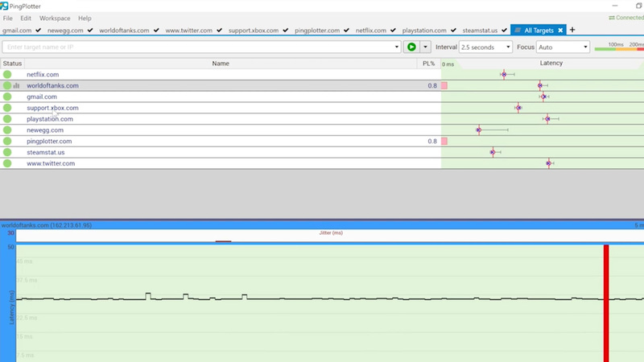The image size is (644, 362).
Task: Switch to the gmail.com tab
Action: pyautogui.click(x=17, y=31)
